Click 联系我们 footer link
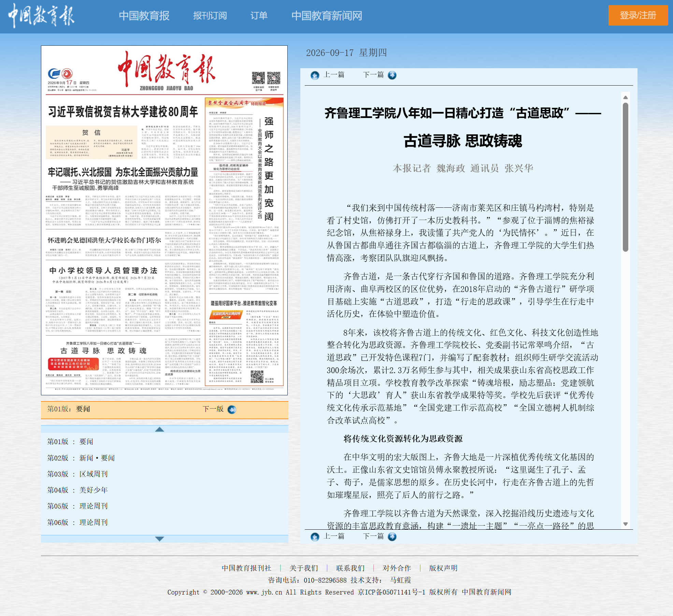 coord(350,568)
